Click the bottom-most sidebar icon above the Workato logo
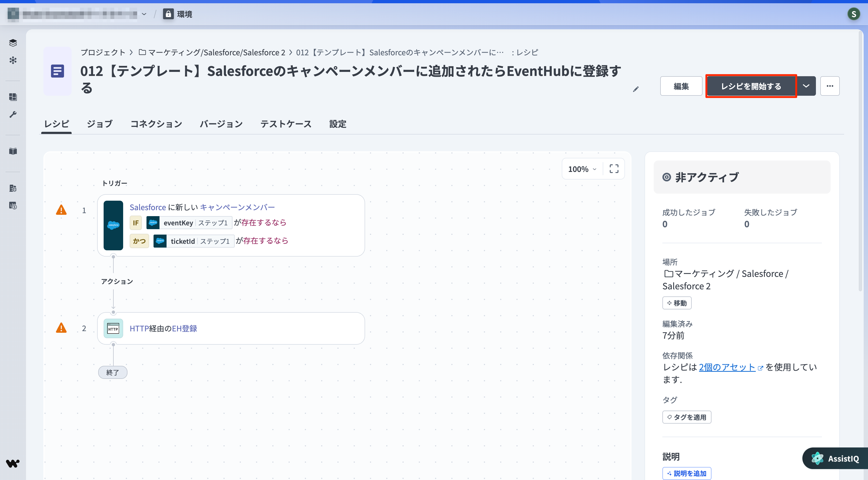 click(x=13, y=206)
